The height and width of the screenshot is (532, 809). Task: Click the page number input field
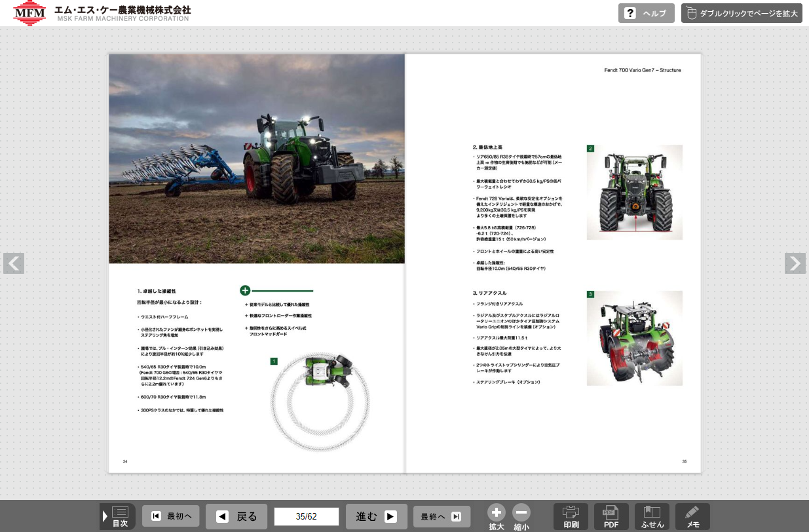[306, 516]
